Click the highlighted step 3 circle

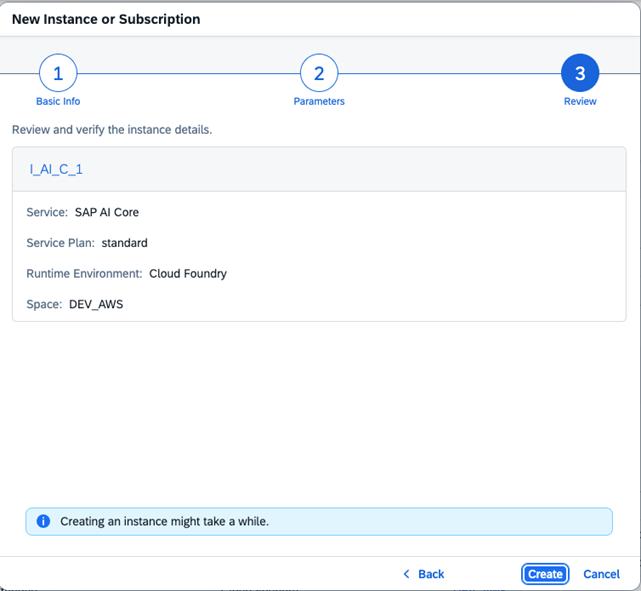point(580,73)
